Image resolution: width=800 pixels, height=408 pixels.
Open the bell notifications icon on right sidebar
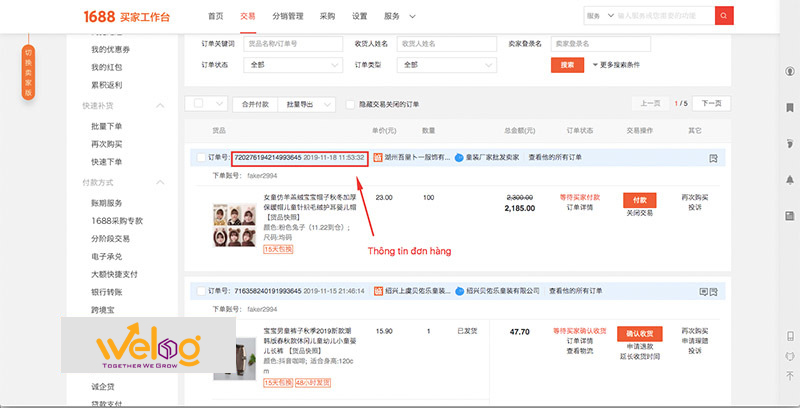789,180
